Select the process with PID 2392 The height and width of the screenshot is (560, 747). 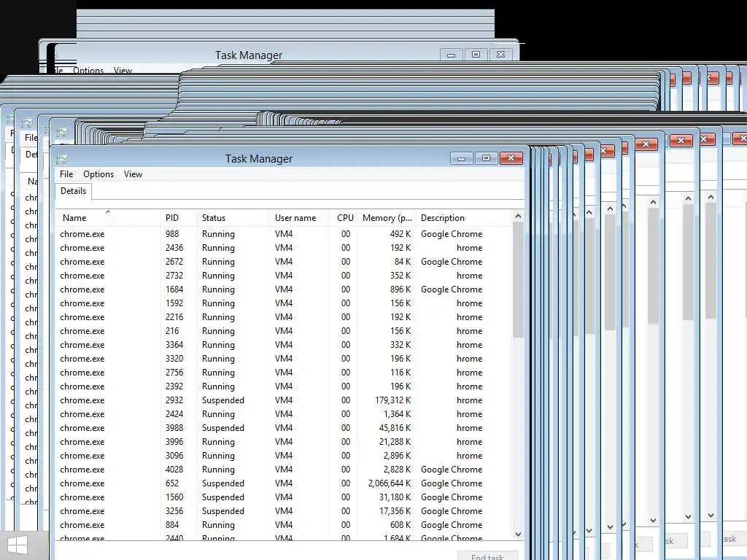(284, 386)
